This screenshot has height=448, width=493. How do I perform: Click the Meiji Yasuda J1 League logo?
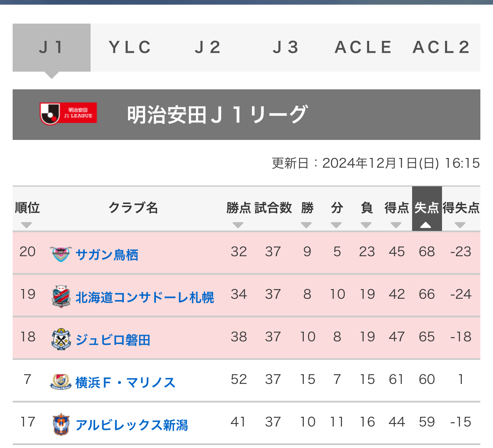(x=68, y=113)
